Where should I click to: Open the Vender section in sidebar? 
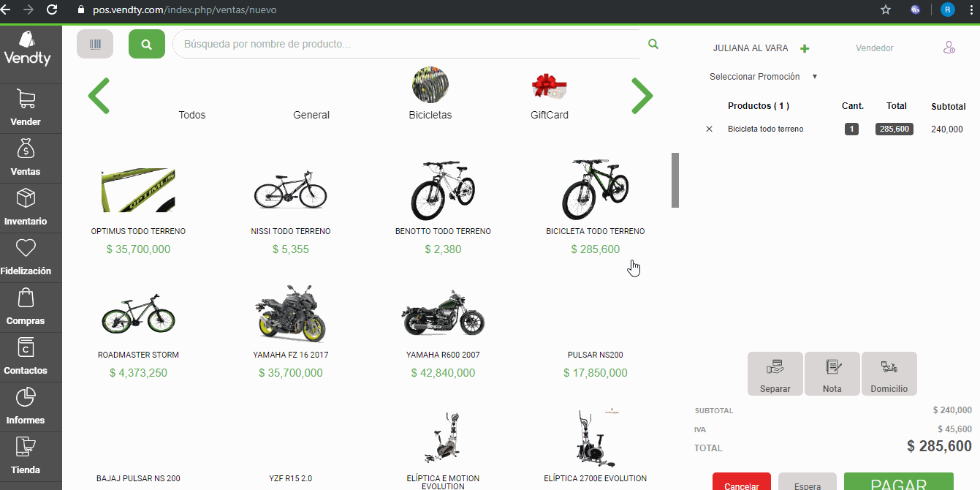[26, 108]
